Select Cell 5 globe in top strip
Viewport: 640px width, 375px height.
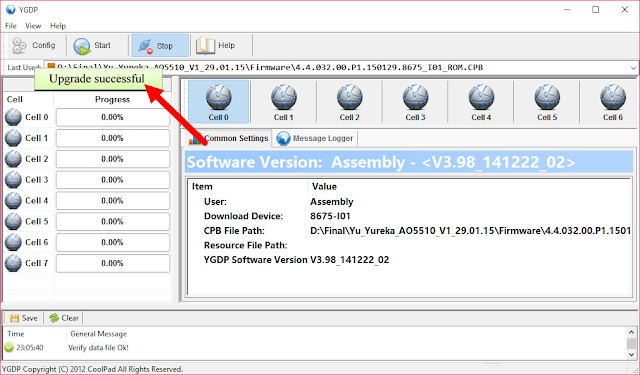(547, 102)
